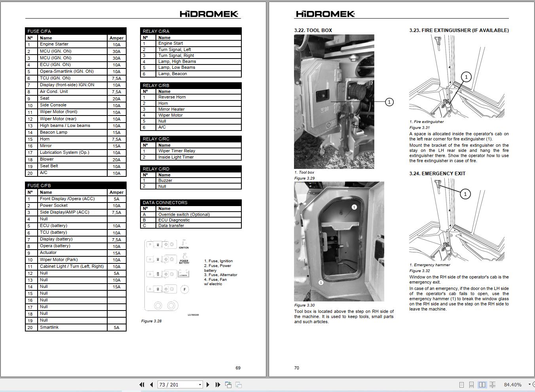Click the FUSE C/FA table header
Screen dimensions: 535x392
tap(76, 31)
